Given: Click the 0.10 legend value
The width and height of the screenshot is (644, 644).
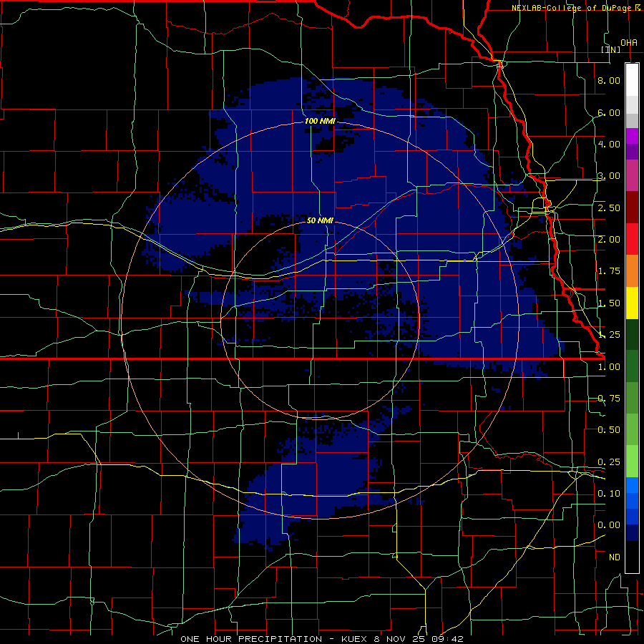Looking at the screenshot, I should click(609, 494).
